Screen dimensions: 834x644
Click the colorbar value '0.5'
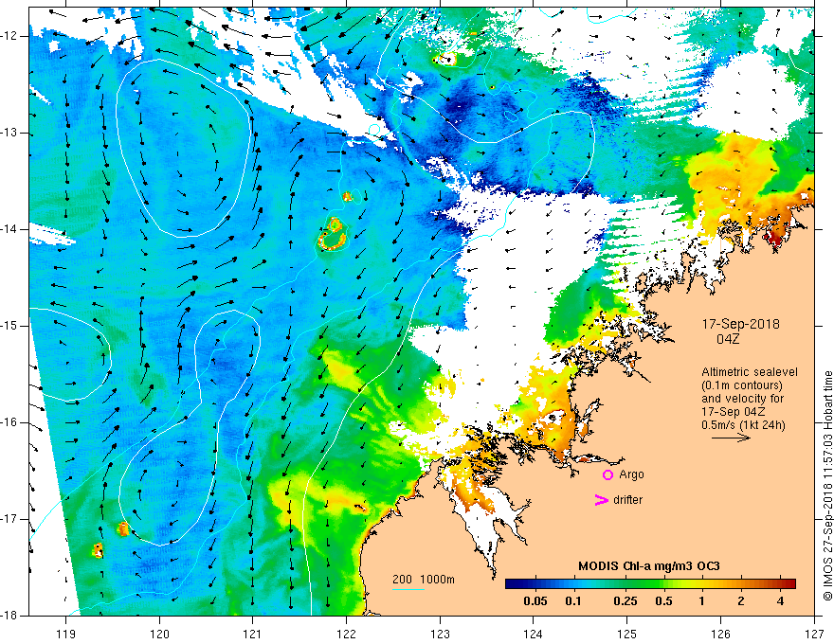point(663,601)
